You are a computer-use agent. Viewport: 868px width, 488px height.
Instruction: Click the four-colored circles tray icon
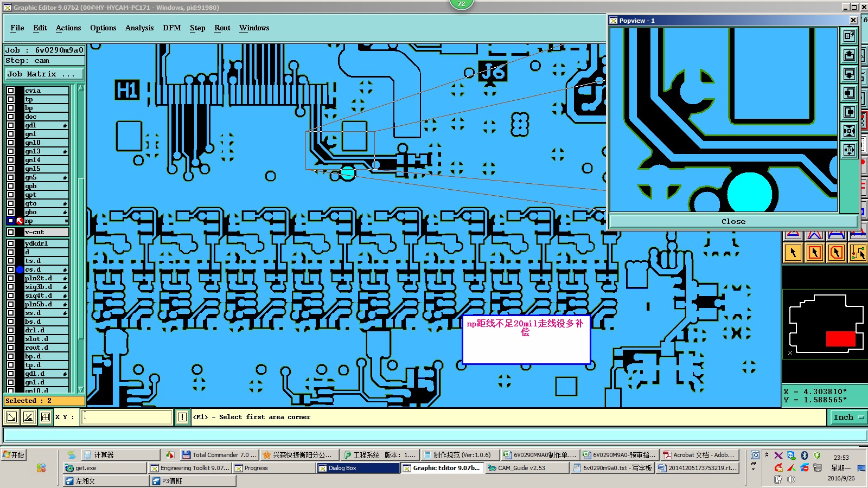(41, 468)
